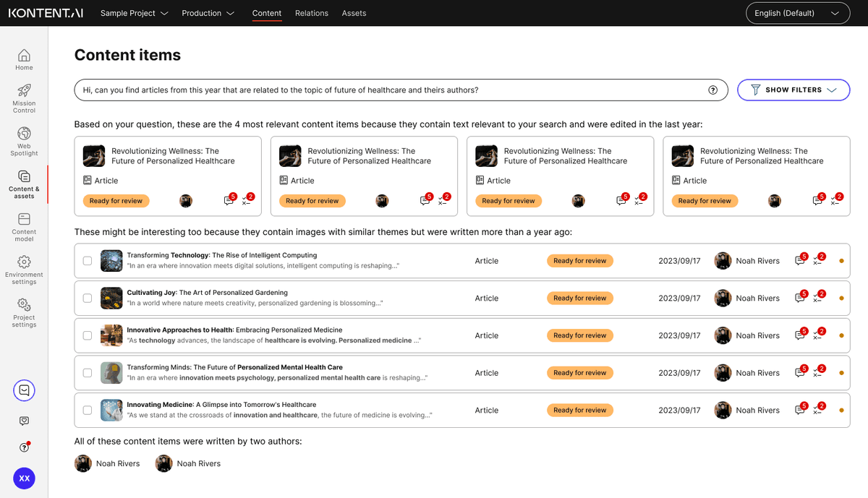Screen dimensions: 868x498
Task: Open Mission Control rocket icon
Action: pos(24,98)
